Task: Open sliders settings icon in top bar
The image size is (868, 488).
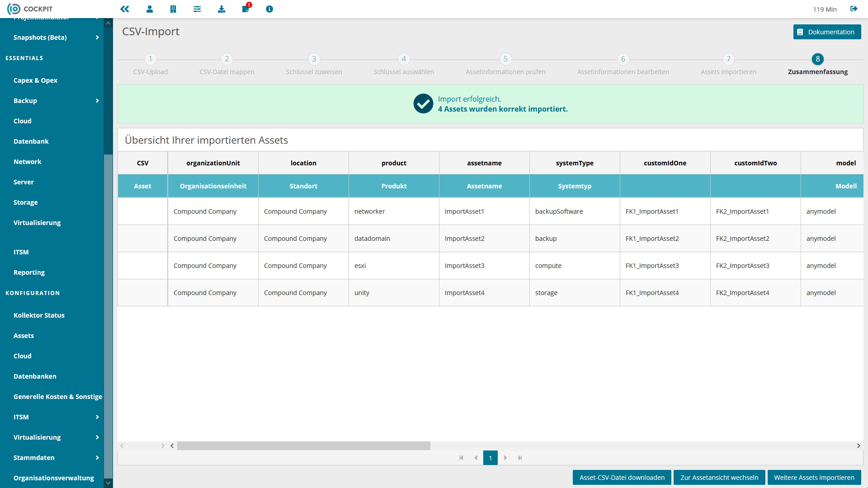Action: (x=197, y=9)
